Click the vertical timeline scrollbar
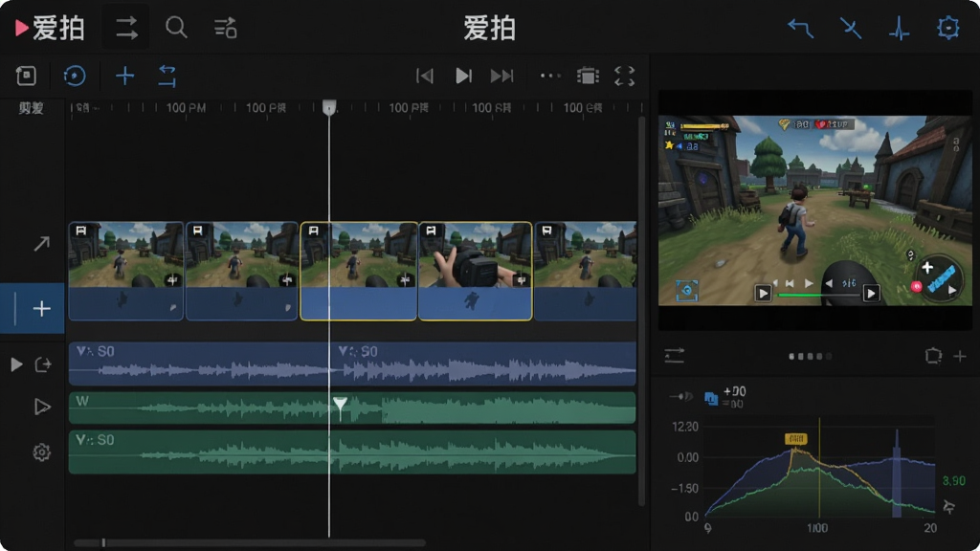Screen dimensions: 980x551 641,311
